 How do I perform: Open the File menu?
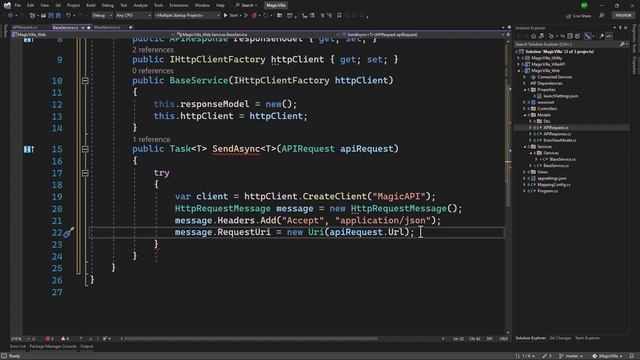18,5
